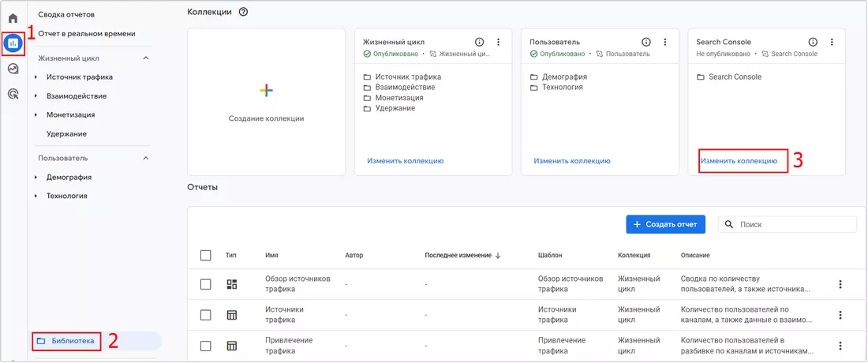Click folder icon beside Монетизация in collection card
The image size is (868, 363).
[x=367, y=98]
